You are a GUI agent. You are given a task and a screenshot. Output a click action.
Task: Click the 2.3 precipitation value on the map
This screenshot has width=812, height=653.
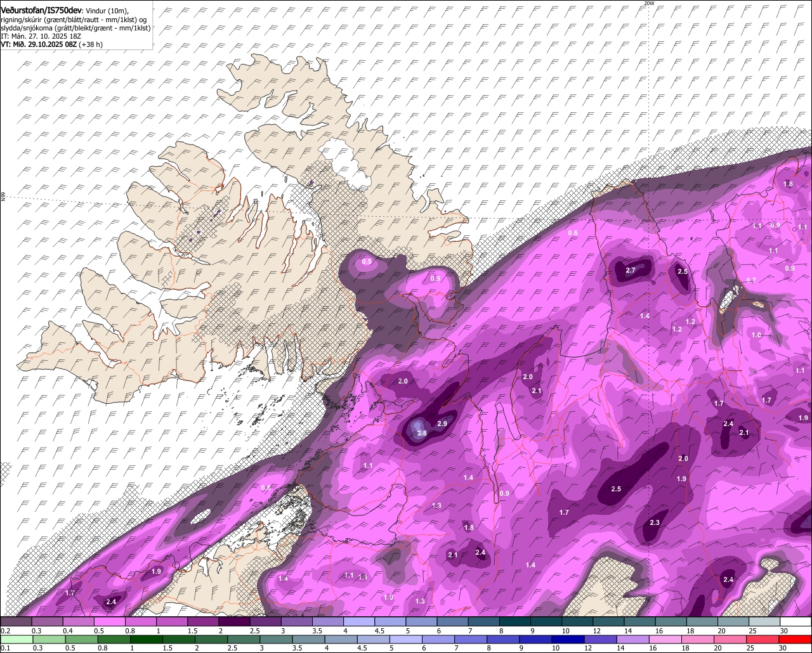click(x=655, y=522)
